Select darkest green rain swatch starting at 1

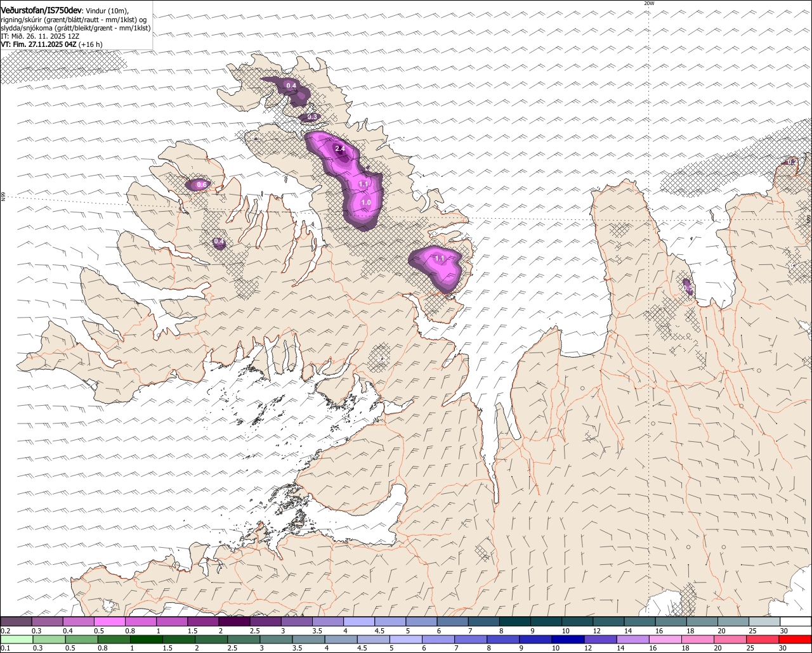pyautogui.click(x=146, y=640)
